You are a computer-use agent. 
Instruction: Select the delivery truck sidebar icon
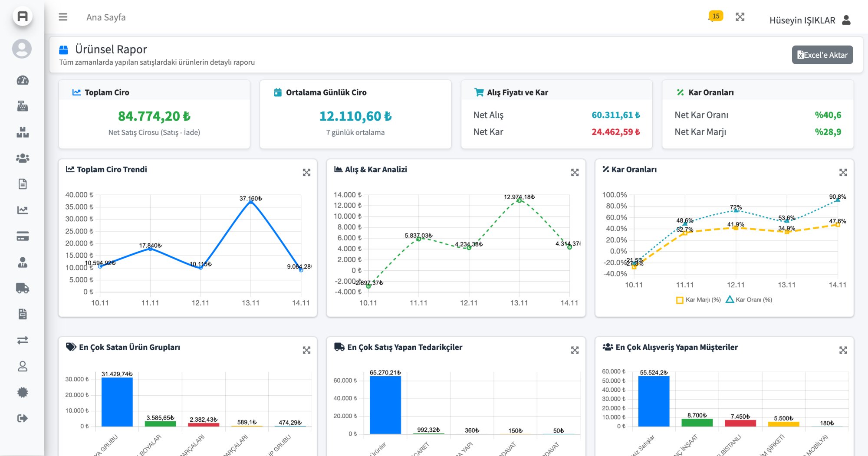(x=23, y=288)
